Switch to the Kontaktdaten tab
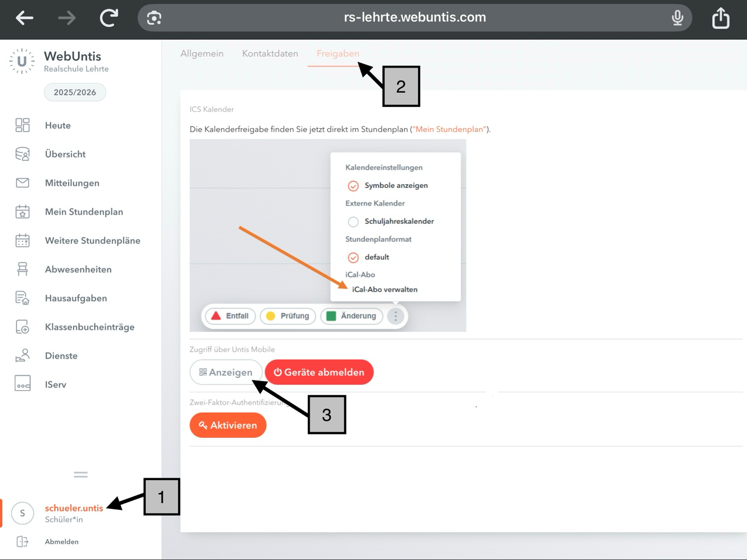 click(x=270, y=53)
